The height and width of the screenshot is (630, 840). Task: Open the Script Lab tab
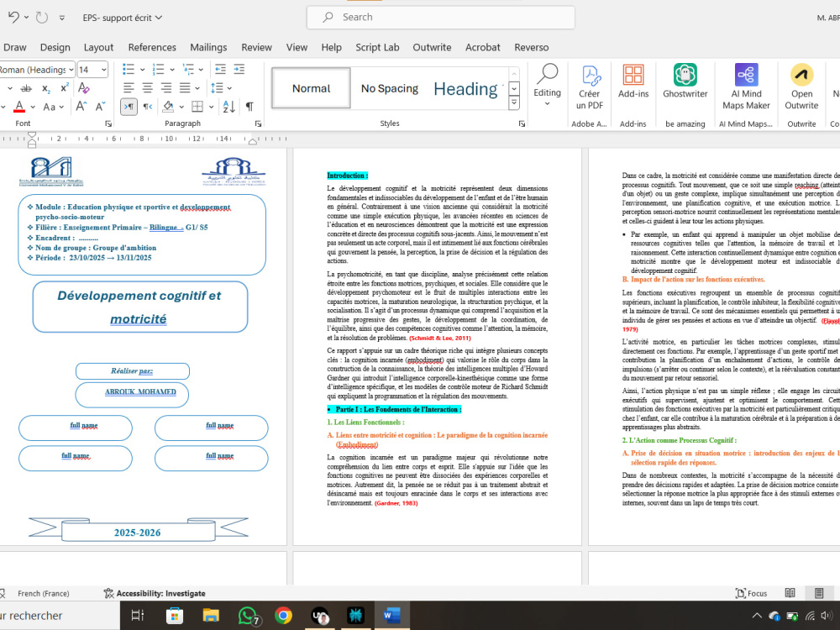point(377,47)
